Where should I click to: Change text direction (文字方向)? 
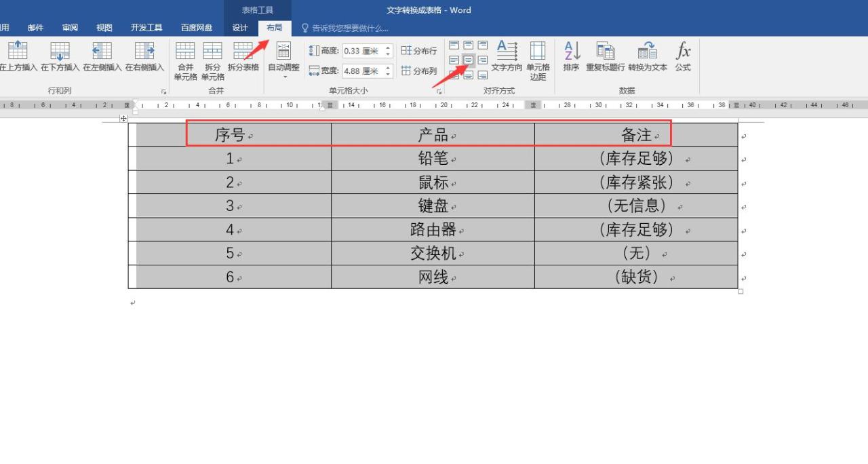pyautogui.click(x=507, y=56)
